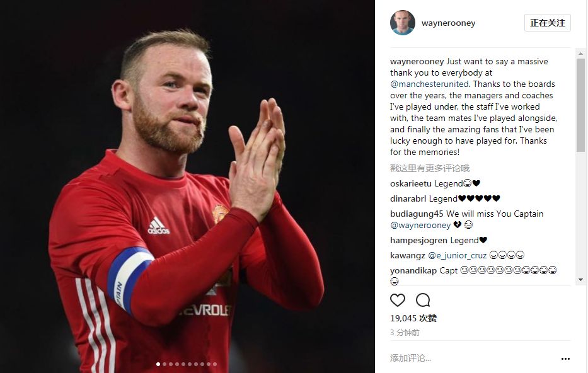
Task: Like the post with heart icon
Action: pos(398,300)
